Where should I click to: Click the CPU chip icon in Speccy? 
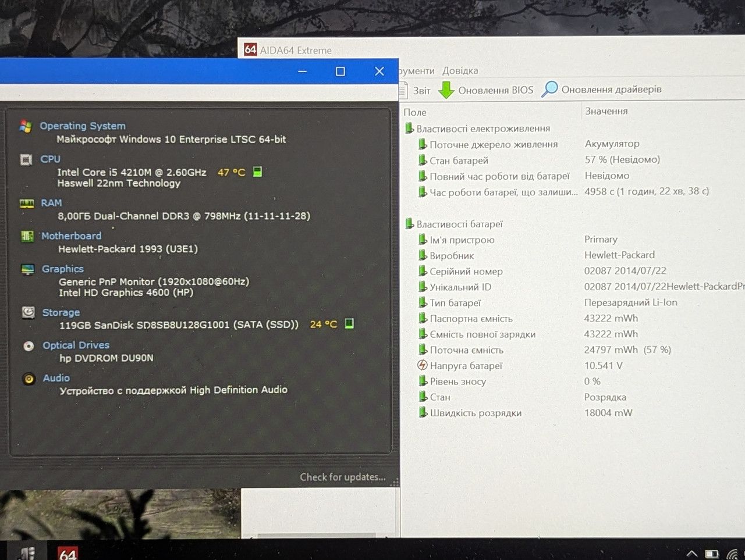26,159
